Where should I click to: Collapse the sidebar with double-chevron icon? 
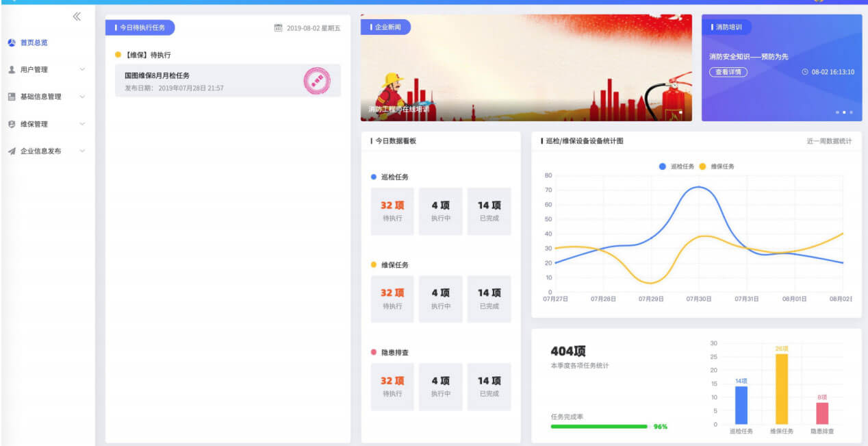[x=77, y=16]
